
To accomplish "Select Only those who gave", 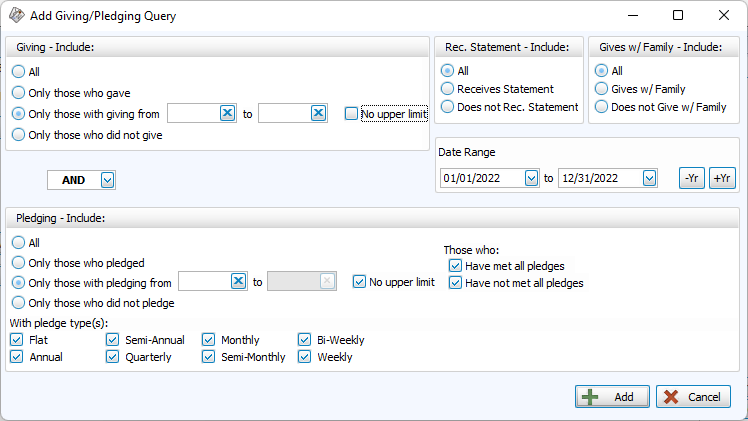I will pos(18,93).
